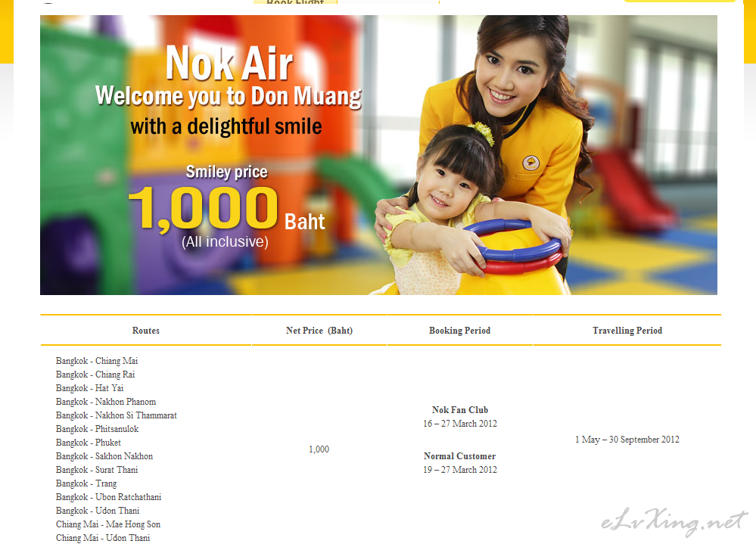Click the '(All inclusive)' banner text

tap(225, 241)
